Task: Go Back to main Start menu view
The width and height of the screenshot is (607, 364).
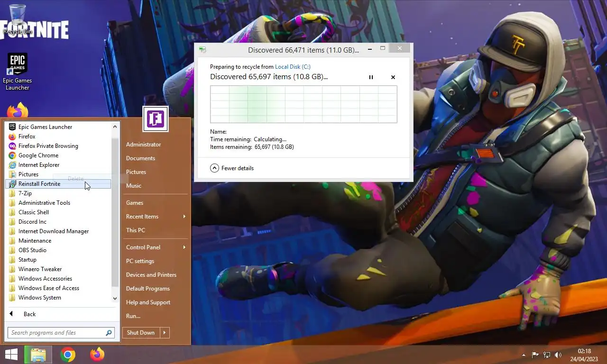Action: click(22, 314)
